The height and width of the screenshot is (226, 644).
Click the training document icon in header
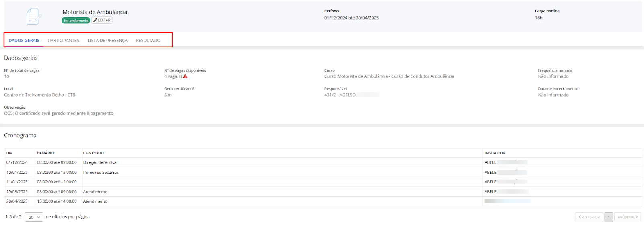(x=34, y=16)
